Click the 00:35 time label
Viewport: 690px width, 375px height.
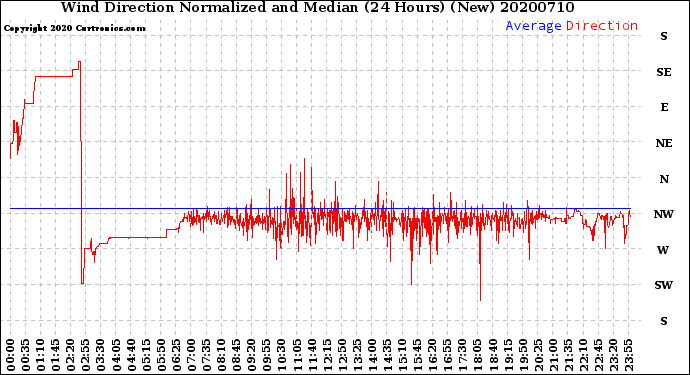click(26, 355)
